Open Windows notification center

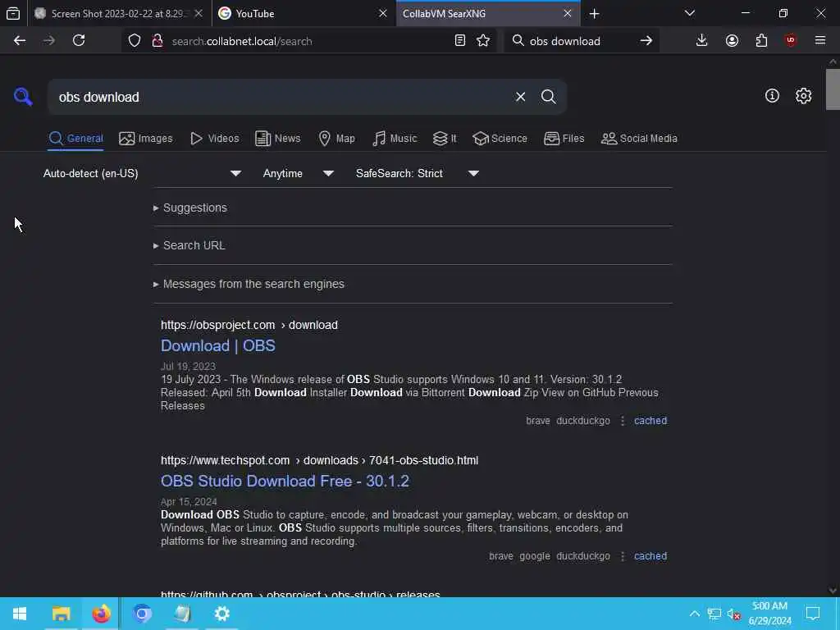tap(813, 614)
